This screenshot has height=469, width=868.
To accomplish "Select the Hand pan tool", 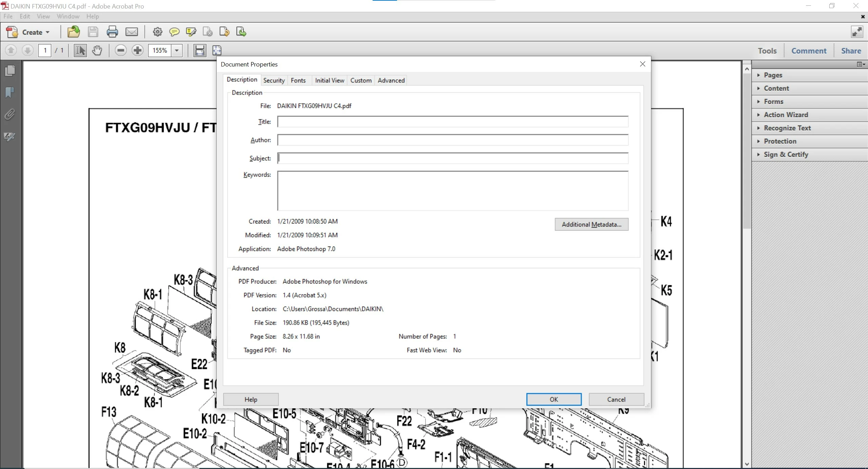I will (97, 51).
